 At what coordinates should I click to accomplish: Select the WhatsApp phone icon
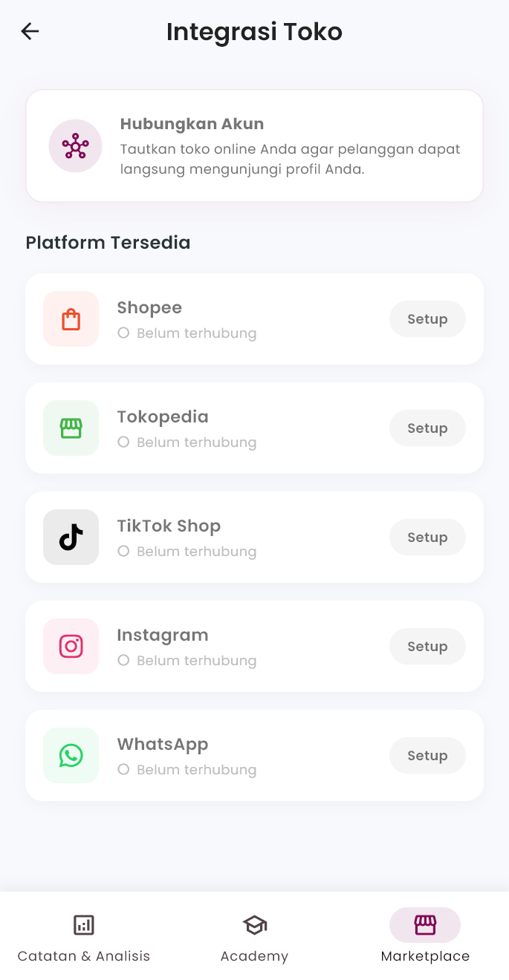point(71,755)
